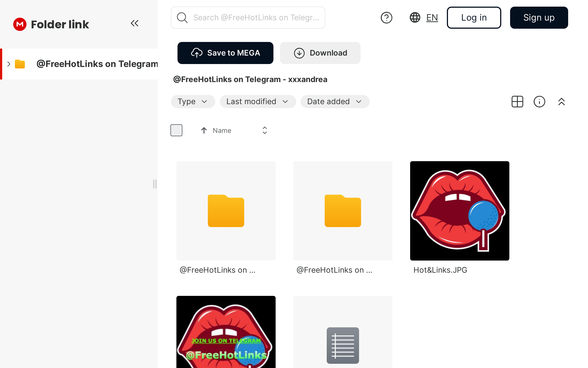Viewport: 588px width, 368px height.
Task: Open the help question mark icon
Action: coord(386,17)
